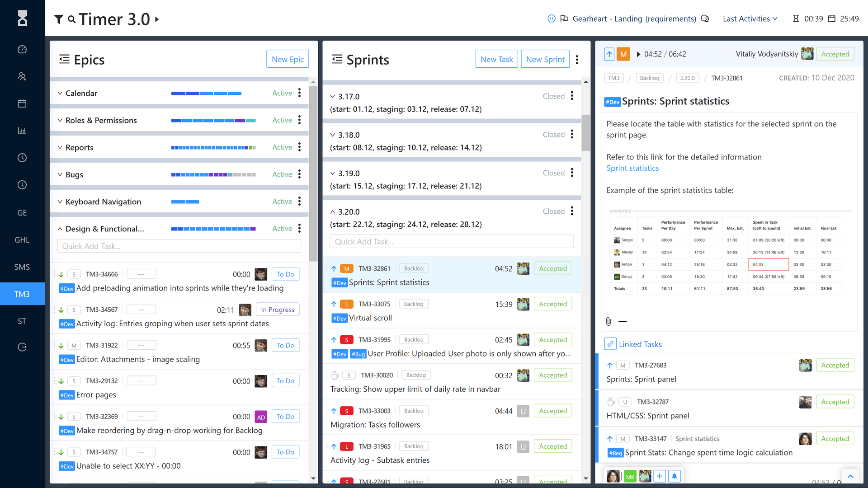This screenshot has height=488, width=868.
Task: Click the reports/chart icon in left sidebar
Action: [x=23, y=131]
